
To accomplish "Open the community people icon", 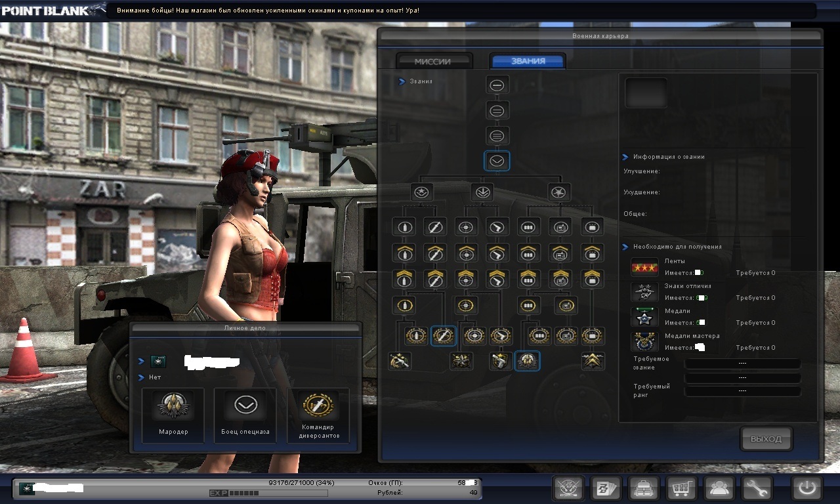I will (x=719, y=488).
